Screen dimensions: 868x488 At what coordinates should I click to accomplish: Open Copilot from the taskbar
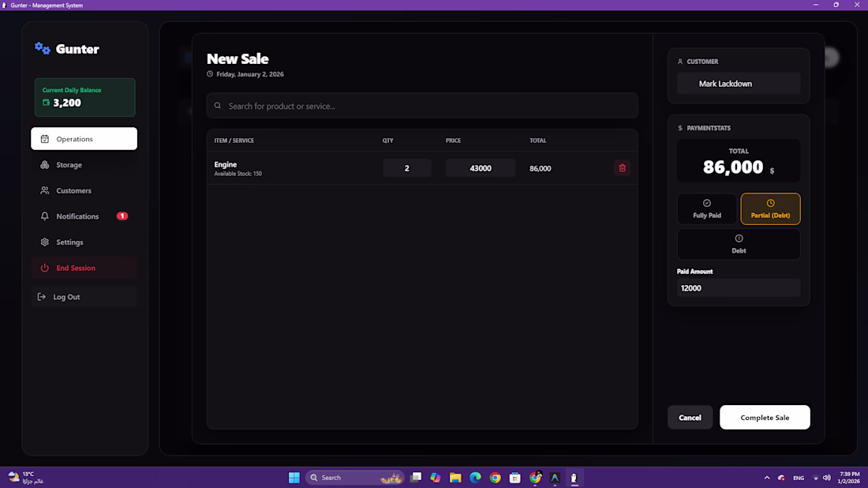pos(436,478)
